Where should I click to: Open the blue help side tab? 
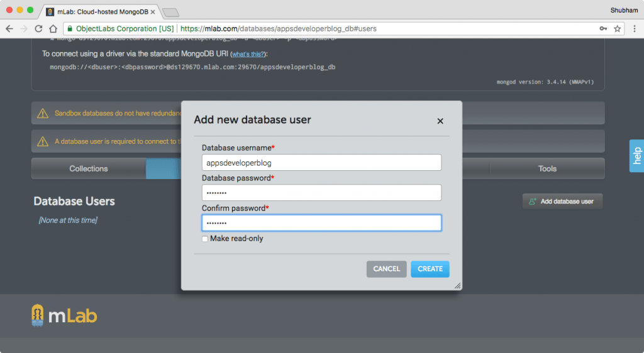[x=636, y=156]
